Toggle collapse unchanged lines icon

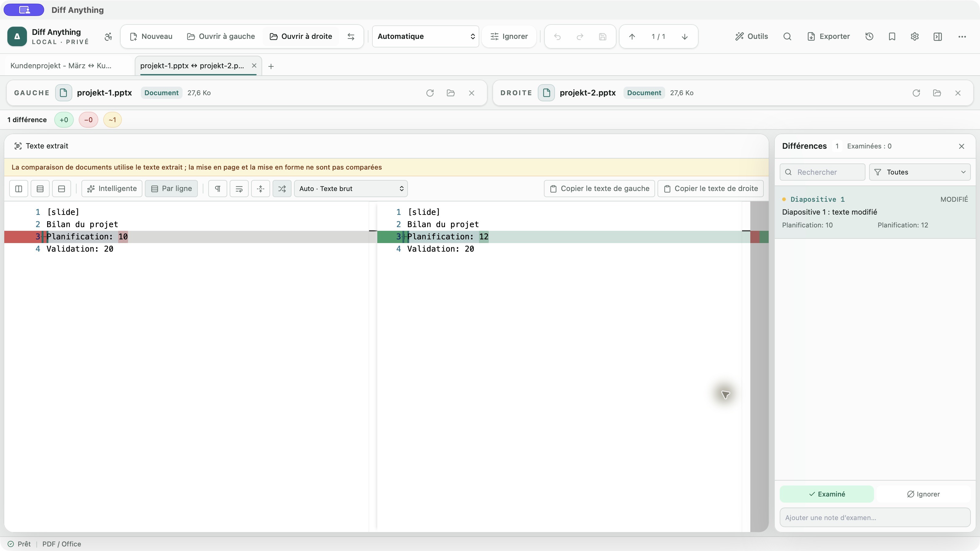(261, 189)
